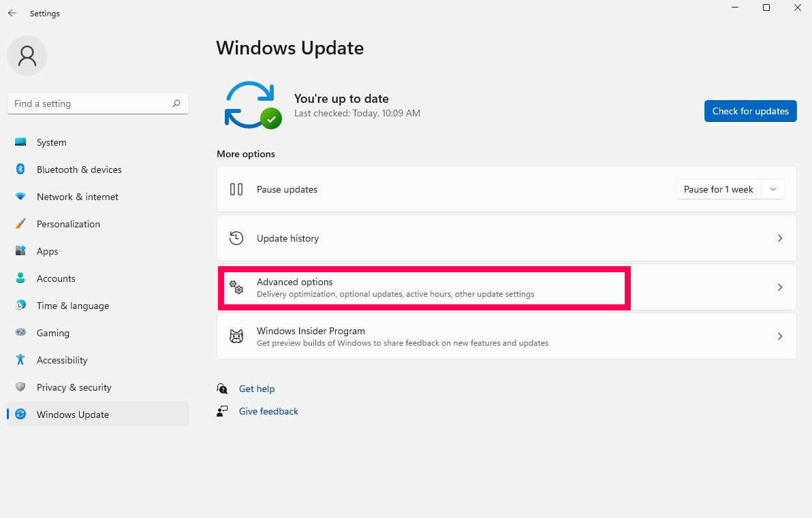Viewport: 812px width, 518px height.
Task: Click the System monitor icon
Action: tap(20, 142)
